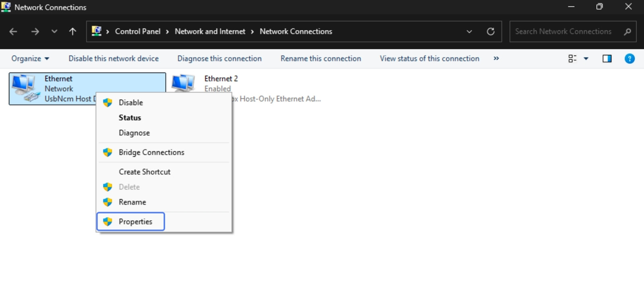The width and height of the screenshot is (644, 289).
Task: Click Network Connections breadcrumb
Action: pos(296,31)
